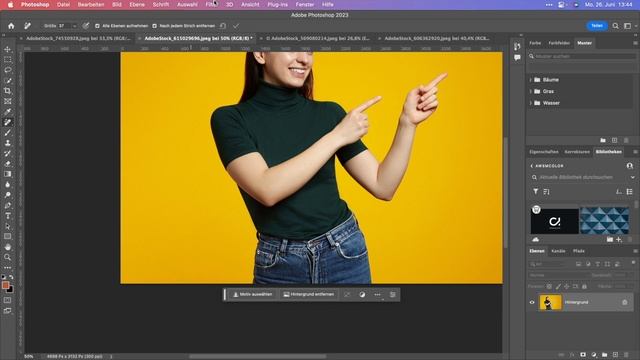Switch to the Korrekturen tab
640x360 pixels.
[x=577, y=152]
